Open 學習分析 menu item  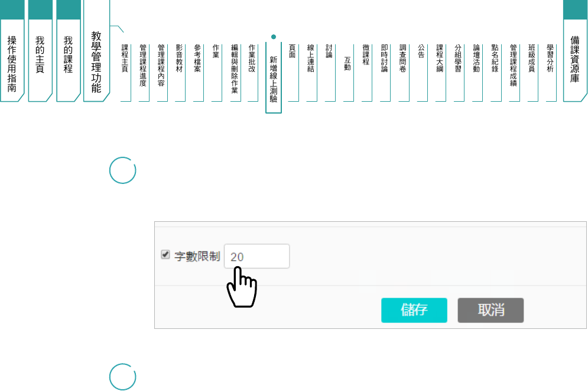click(550, 58)
